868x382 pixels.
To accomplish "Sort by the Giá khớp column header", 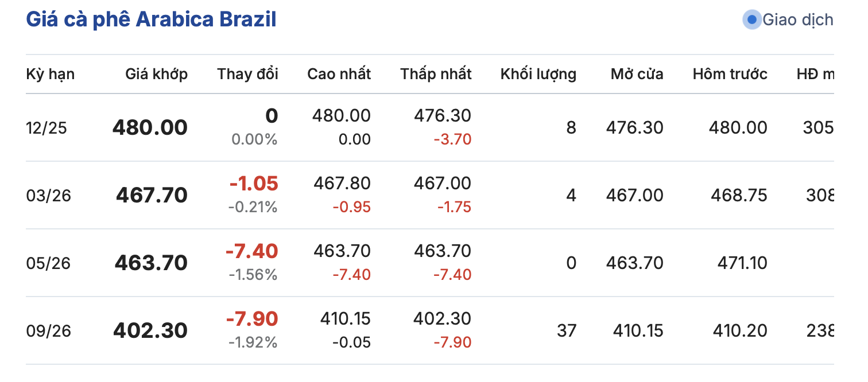I will pyautogui.click(x=156, y=74).
